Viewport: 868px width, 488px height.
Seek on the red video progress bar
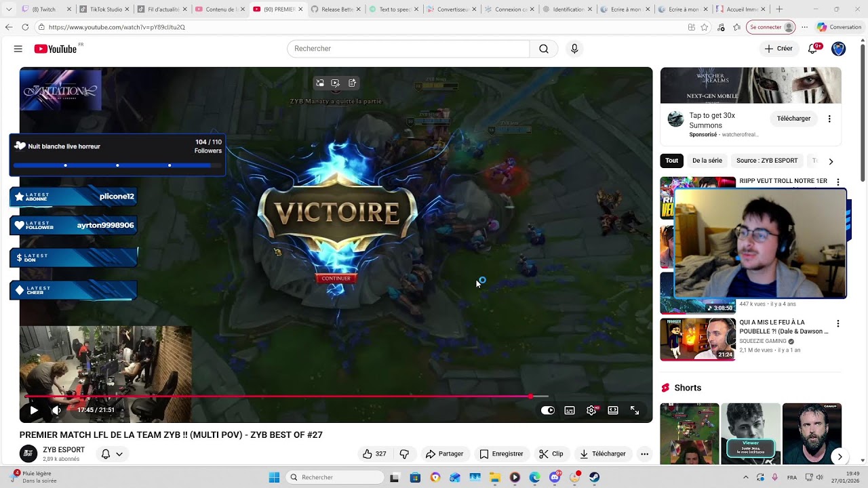(x=286, y=396)
